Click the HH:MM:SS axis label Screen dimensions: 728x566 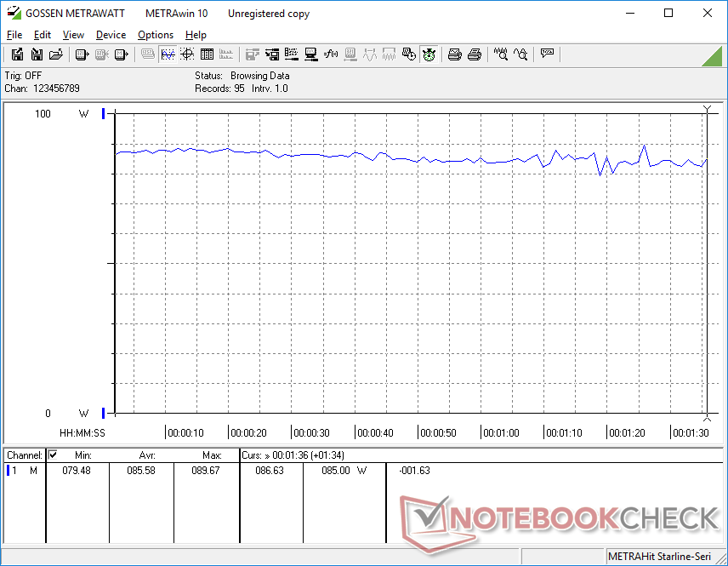click(x=82, y=433)
